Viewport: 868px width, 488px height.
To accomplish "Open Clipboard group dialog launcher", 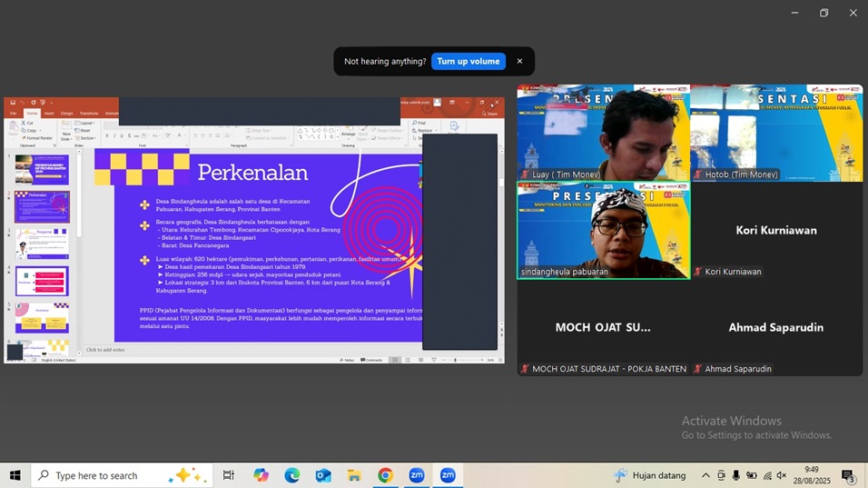I will pyautogui.click(x=54, y=145).
